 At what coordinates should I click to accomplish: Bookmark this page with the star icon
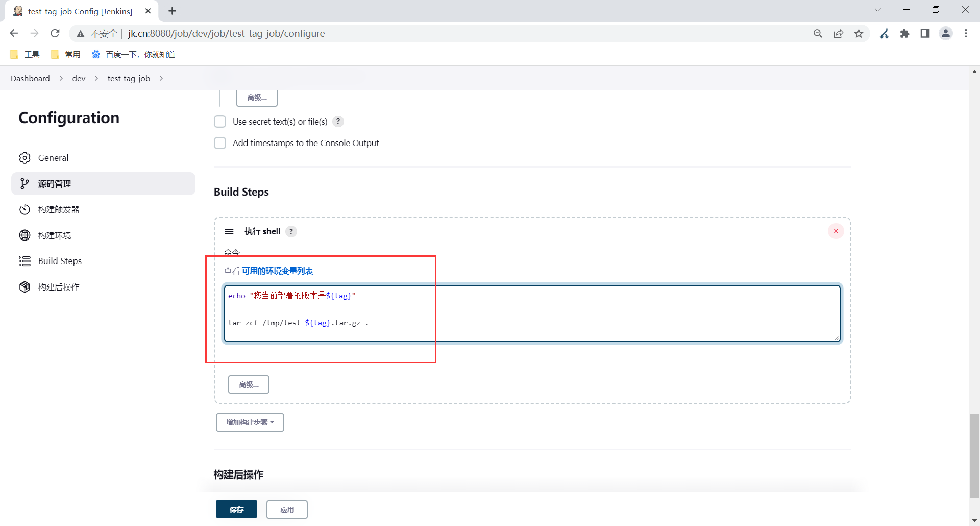(x=859, y=33)
